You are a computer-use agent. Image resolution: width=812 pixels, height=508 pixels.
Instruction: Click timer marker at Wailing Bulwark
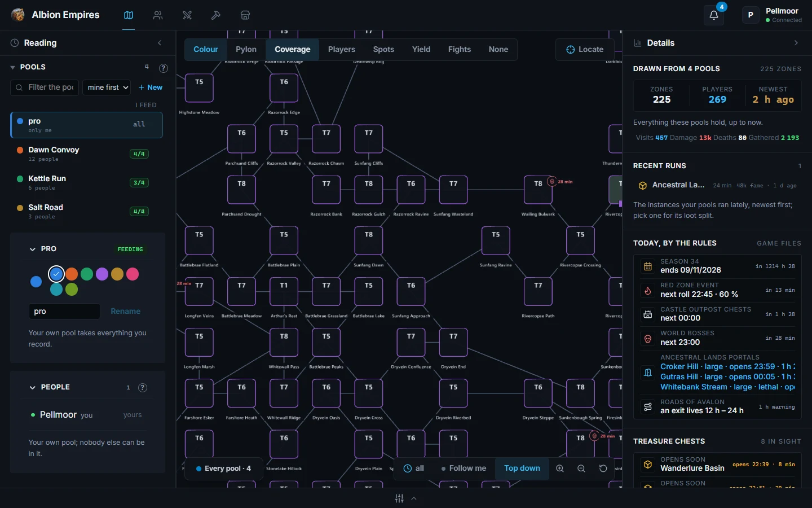pyautogui.click(x=552, y=182)
